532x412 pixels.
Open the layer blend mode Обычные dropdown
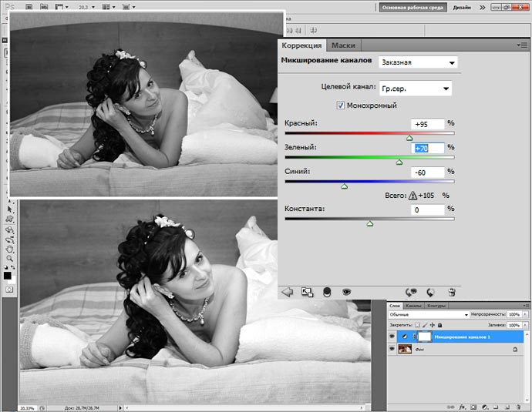click(429, 314)
